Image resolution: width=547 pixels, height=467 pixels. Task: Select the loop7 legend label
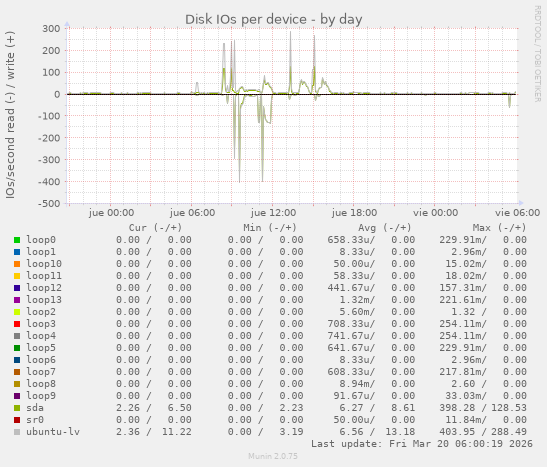coord(41,372)
